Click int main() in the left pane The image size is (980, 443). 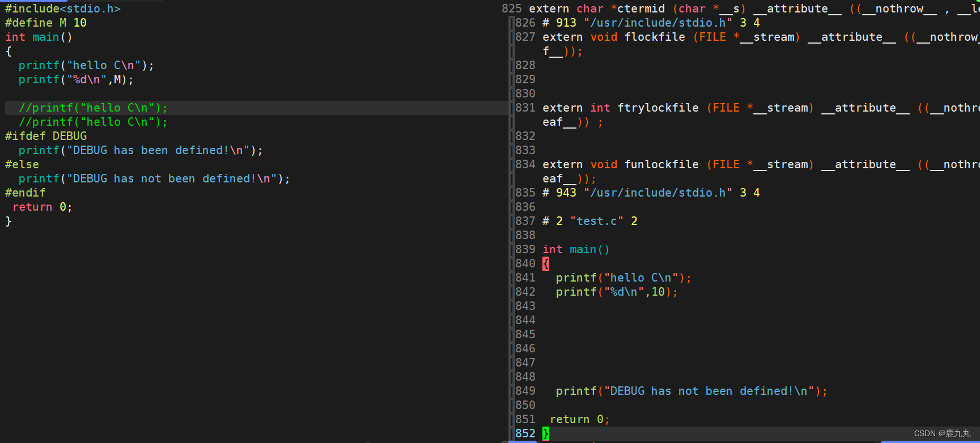pyautogui.click(x=39, y=37)
